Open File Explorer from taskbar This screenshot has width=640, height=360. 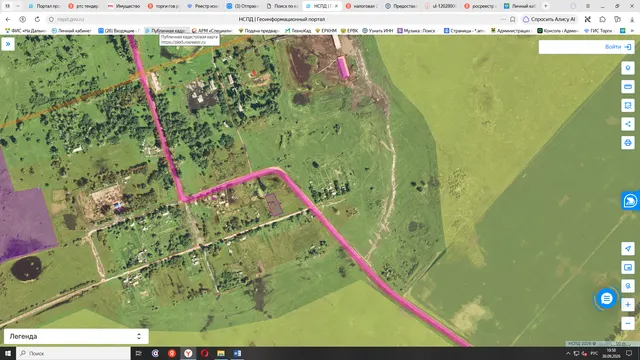pyautogui.click(x=221, y=353)
